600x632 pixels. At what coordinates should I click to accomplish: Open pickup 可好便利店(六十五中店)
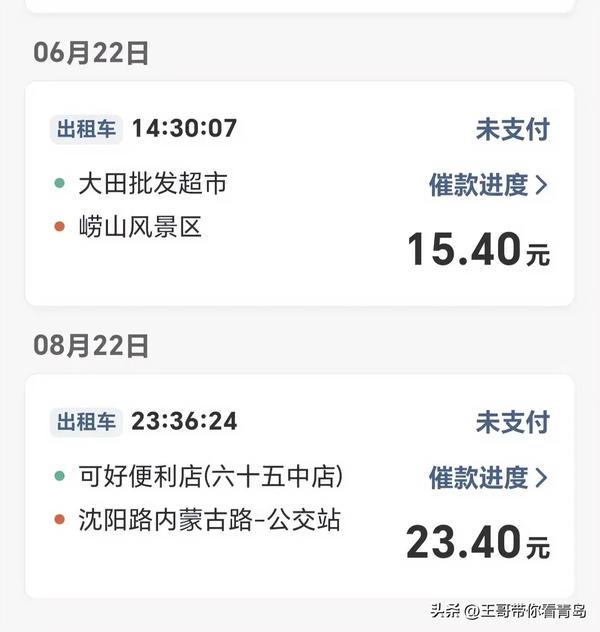pyautogui.click(x=211, y=476)
